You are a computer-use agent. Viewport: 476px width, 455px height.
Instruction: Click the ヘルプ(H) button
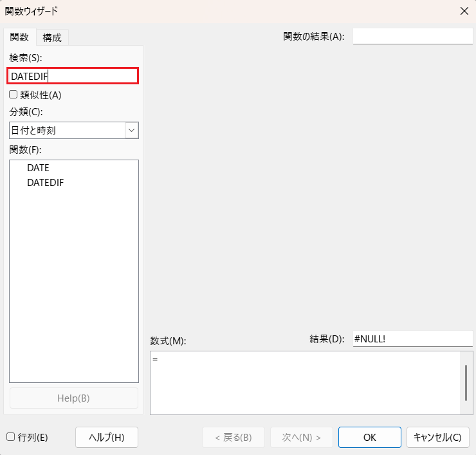tap(107, 437)
